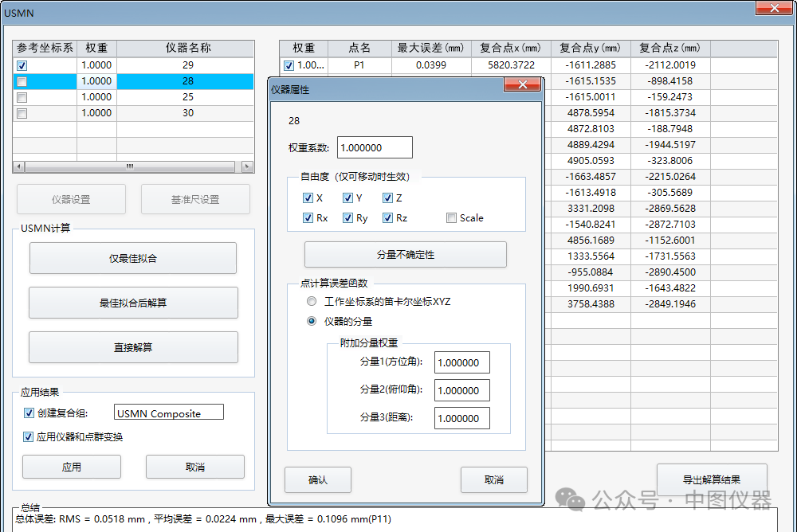Click the 仅最佳拟合 button
797x532 pixels.
(133, 258)
